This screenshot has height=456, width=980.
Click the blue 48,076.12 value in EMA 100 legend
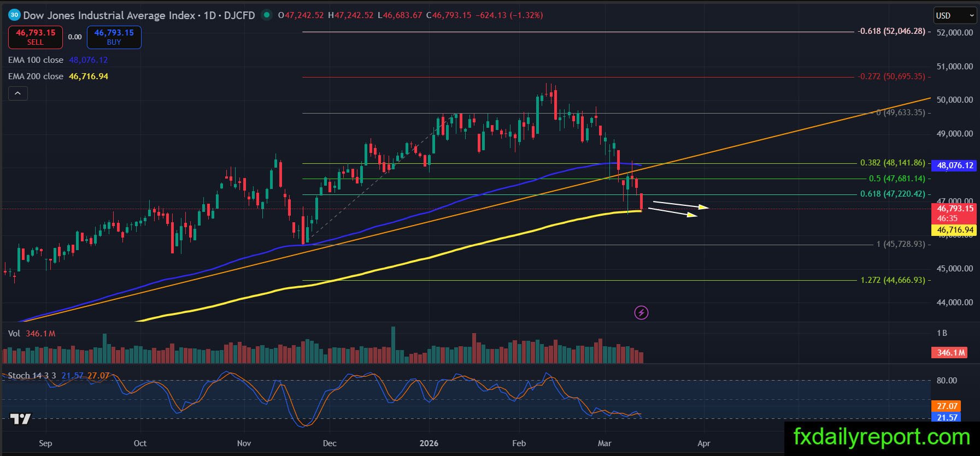point(89,60)
